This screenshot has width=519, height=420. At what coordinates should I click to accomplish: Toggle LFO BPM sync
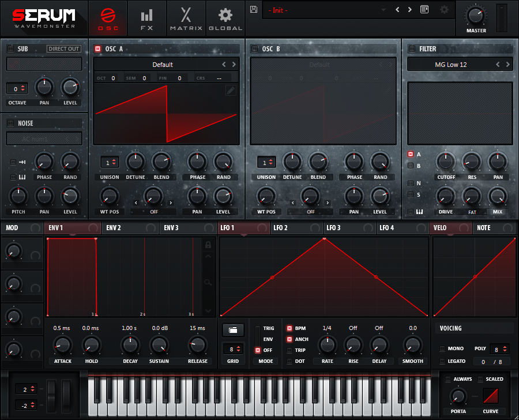289,328
